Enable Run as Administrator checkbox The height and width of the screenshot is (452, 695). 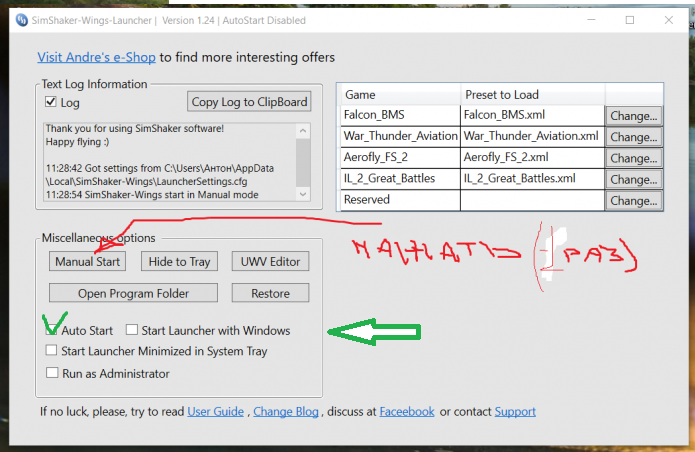(52, 372)
